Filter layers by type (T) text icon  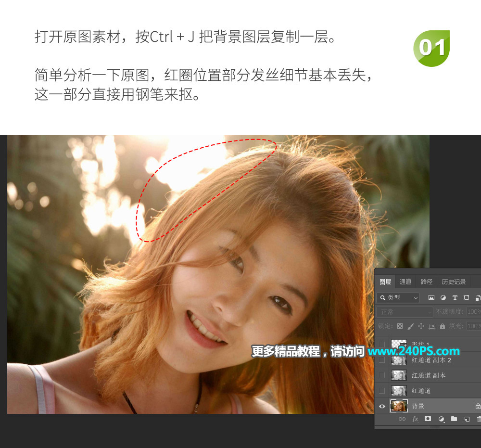click(455, 298)
